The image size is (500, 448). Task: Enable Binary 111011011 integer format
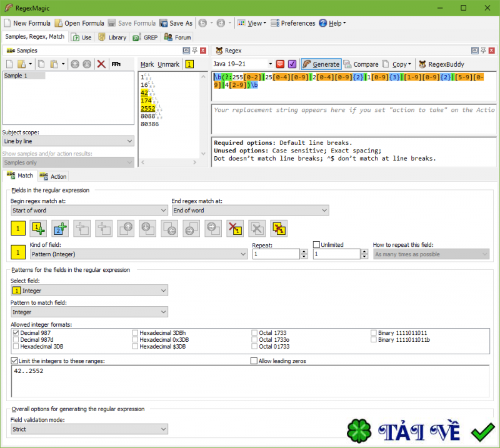click(x=374, y=332)
